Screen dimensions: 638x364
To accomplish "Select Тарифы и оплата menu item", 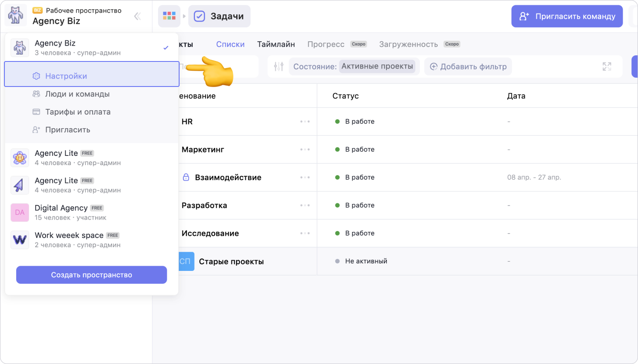I will [x=78, y=112].
